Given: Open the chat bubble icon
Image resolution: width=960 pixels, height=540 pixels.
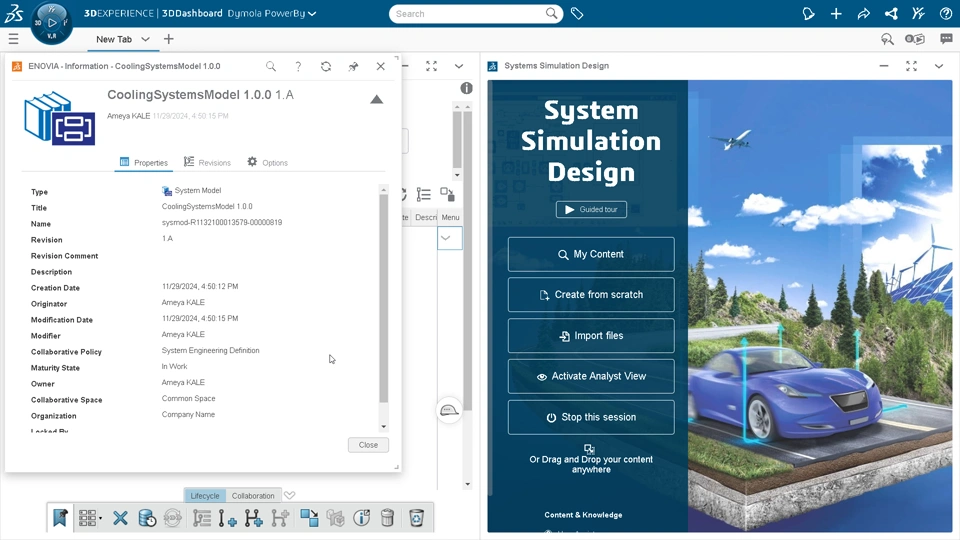Looking at the screenshot, I should click(947, 39).
